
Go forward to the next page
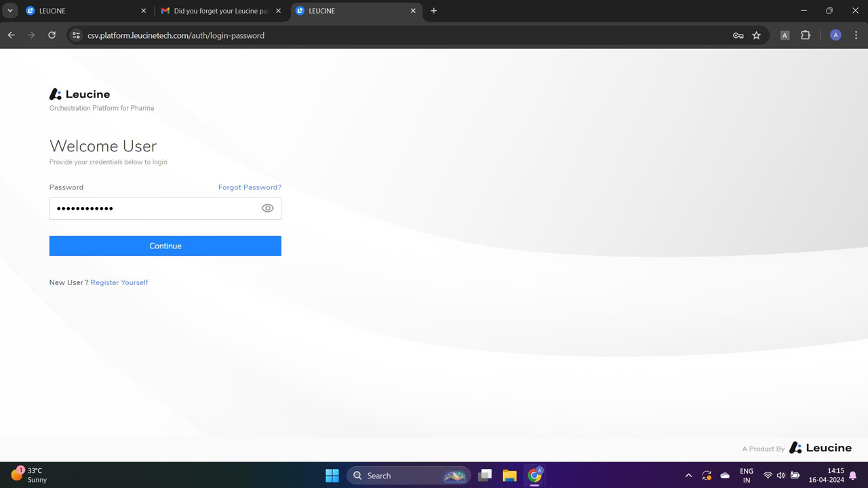coord(31,35)
